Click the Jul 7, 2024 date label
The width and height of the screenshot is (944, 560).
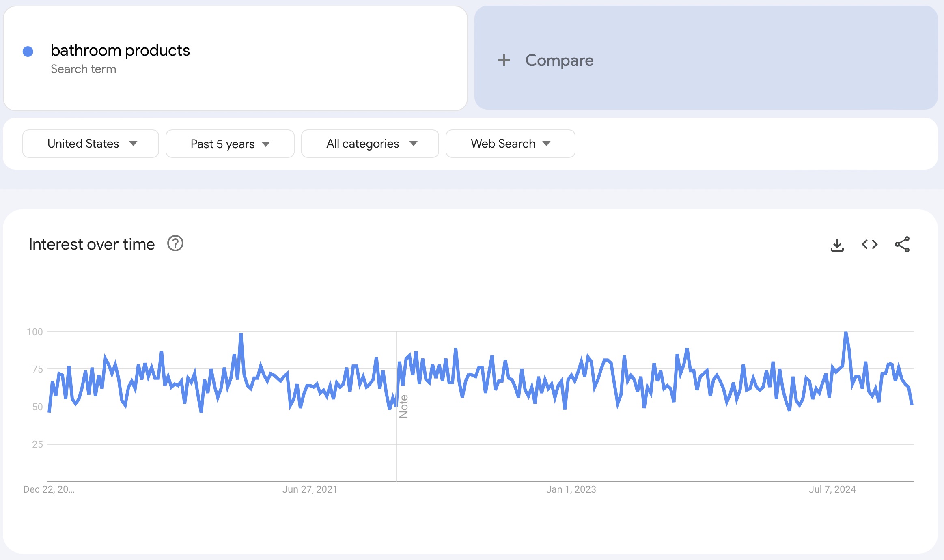pos(833,489)
